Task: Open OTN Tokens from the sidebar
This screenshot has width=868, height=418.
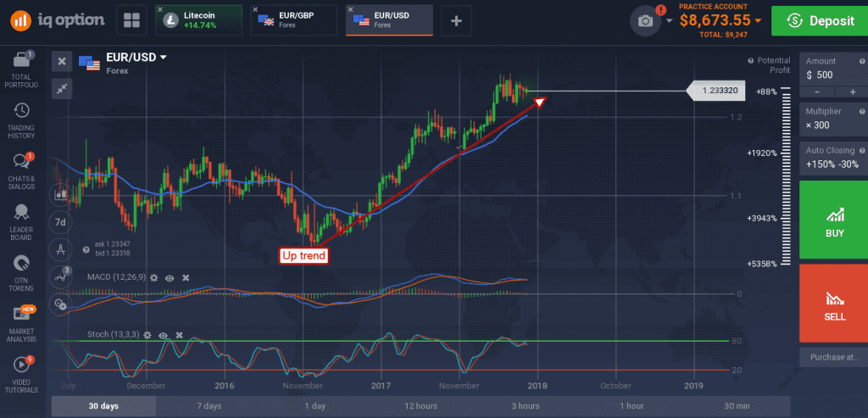Action: [x=21, y=274]
